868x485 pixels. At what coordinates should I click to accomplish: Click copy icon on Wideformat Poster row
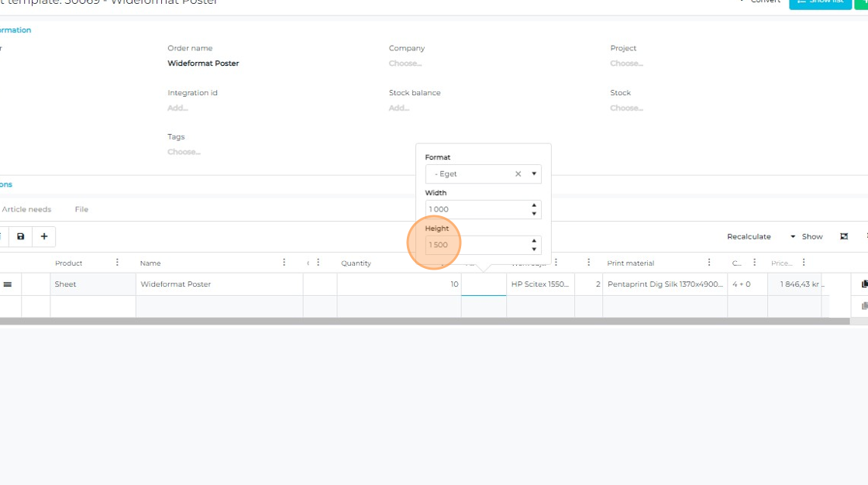coord(864,284)
